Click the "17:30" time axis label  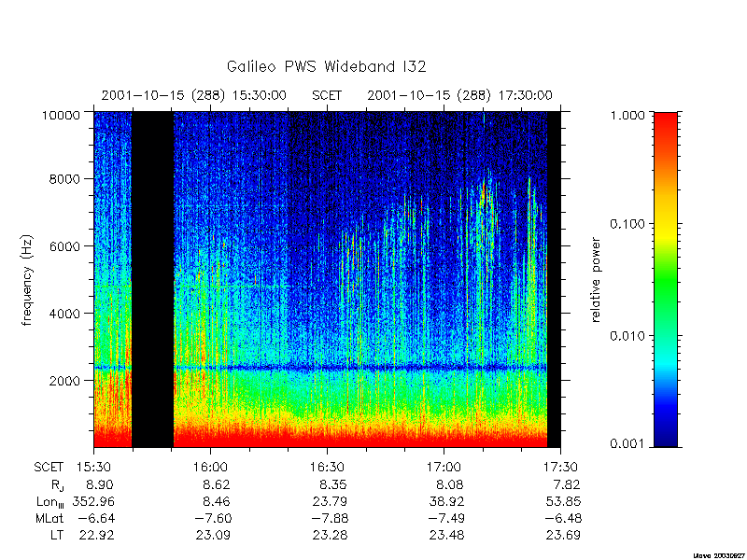[x=561, y=468]
